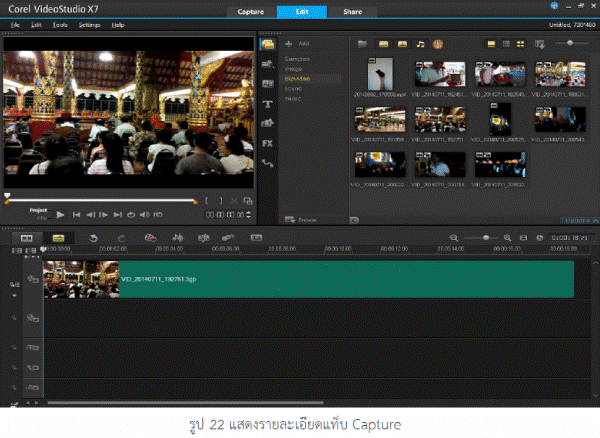Switch library to thumbnail view

(520, 44)
